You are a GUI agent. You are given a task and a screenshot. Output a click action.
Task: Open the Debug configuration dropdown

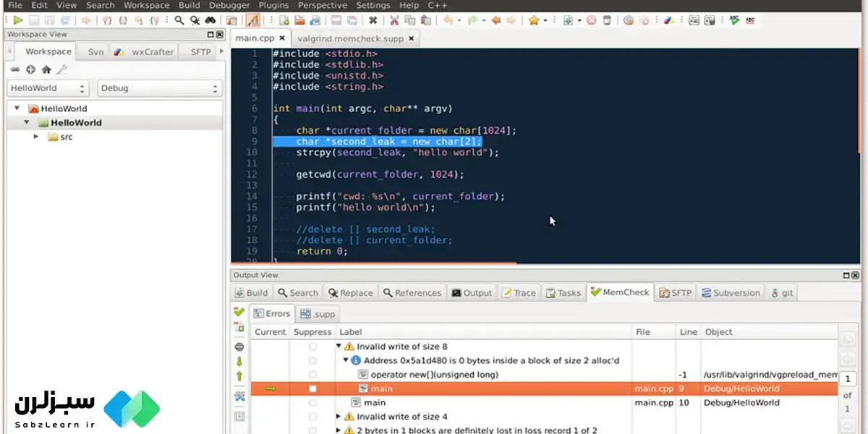point(159,88)
